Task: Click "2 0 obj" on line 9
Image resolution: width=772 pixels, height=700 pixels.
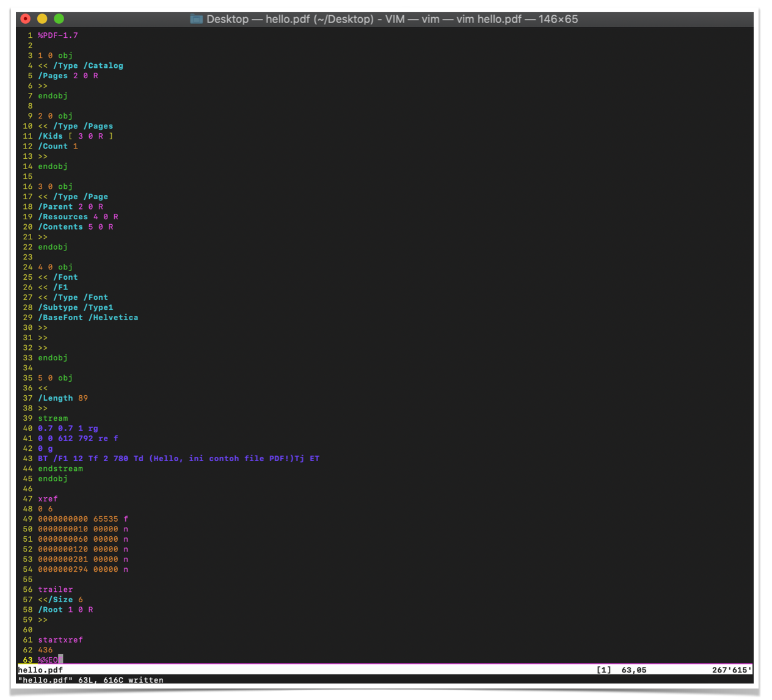Action: click(55, 116)
